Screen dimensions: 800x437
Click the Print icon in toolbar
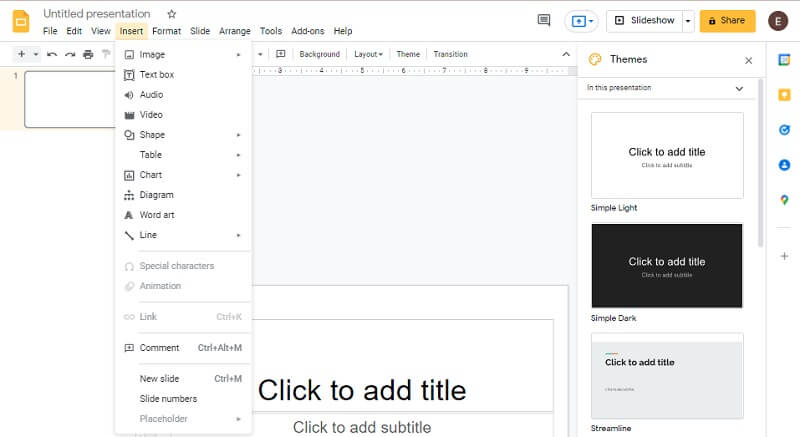(x=88, y=54)
